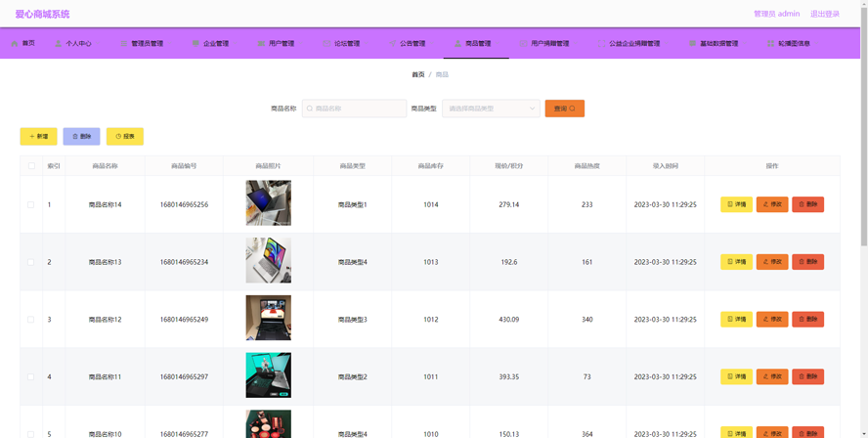Click the 商品编号 column header

click(x=184, y=165)
